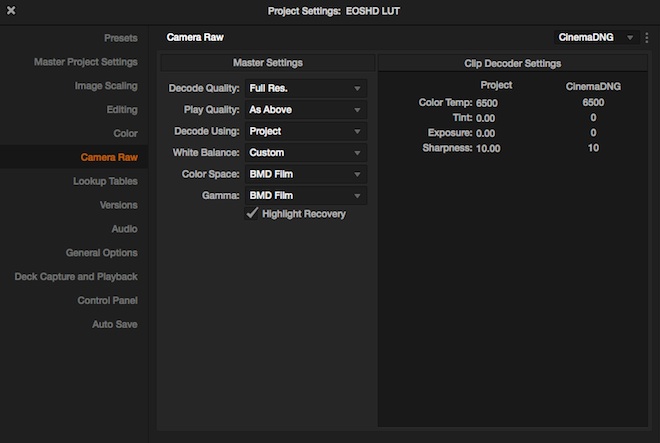Open the General Options section
The image size is (660, 443).
(101, 253)
